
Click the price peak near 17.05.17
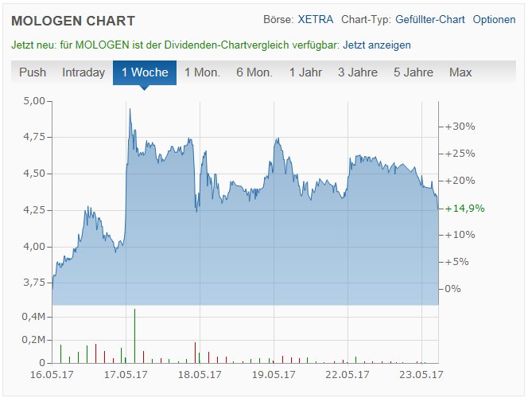pos(130,110)
